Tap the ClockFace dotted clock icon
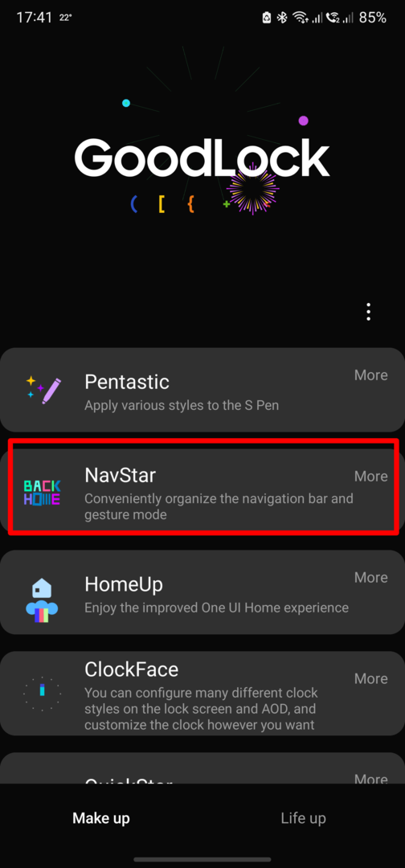The height and width of the screenshot is (868, 405). 42,693
